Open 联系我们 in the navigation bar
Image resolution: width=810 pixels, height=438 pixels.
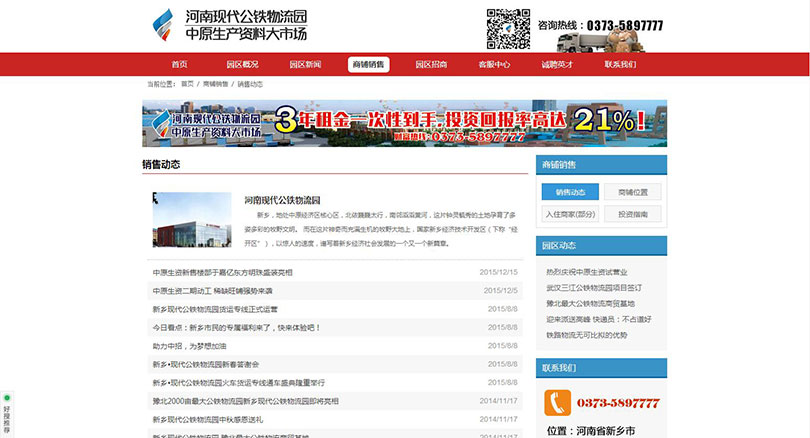click(x=620, y=64)
